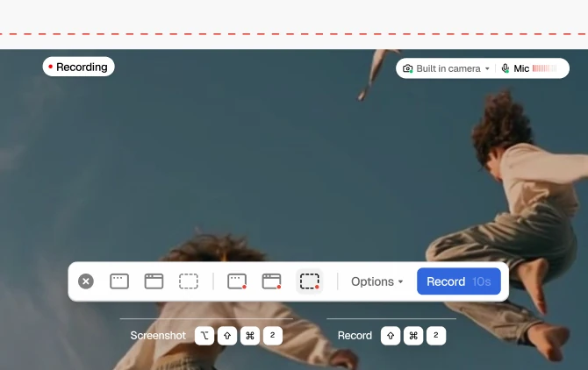Click the Option key in Screenshot shortcut
This screenshot has height=370, width=588.
(204, 336)
